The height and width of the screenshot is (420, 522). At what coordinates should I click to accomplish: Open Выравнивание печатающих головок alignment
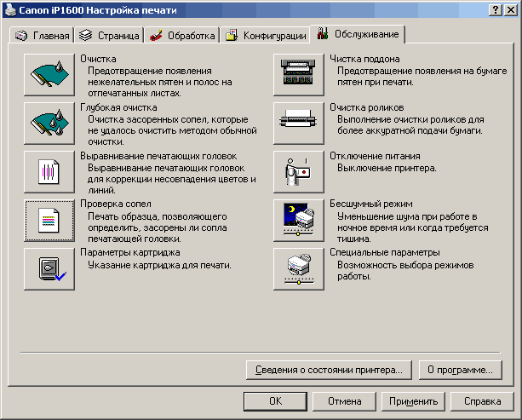coord(49,172)
